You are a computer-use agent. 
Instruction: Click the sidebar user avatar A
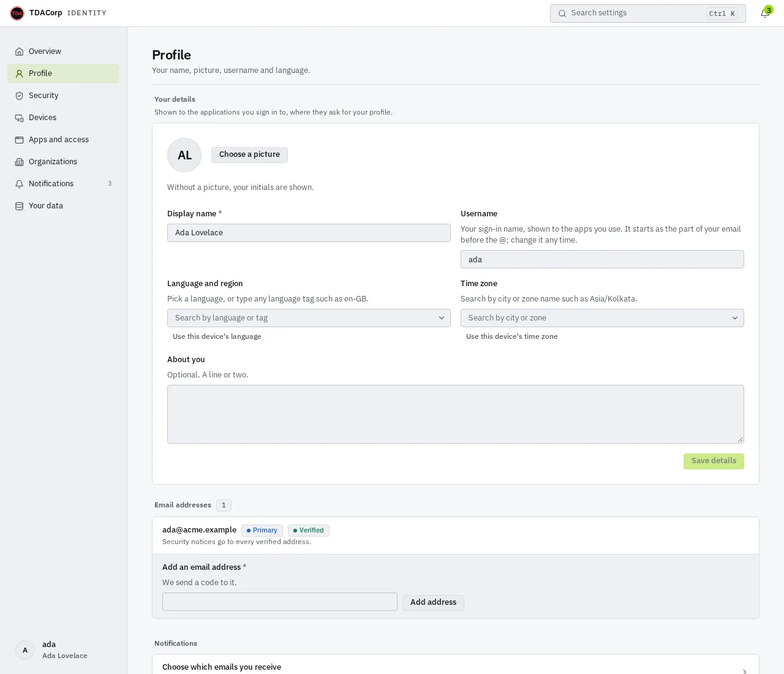[25, 650]
